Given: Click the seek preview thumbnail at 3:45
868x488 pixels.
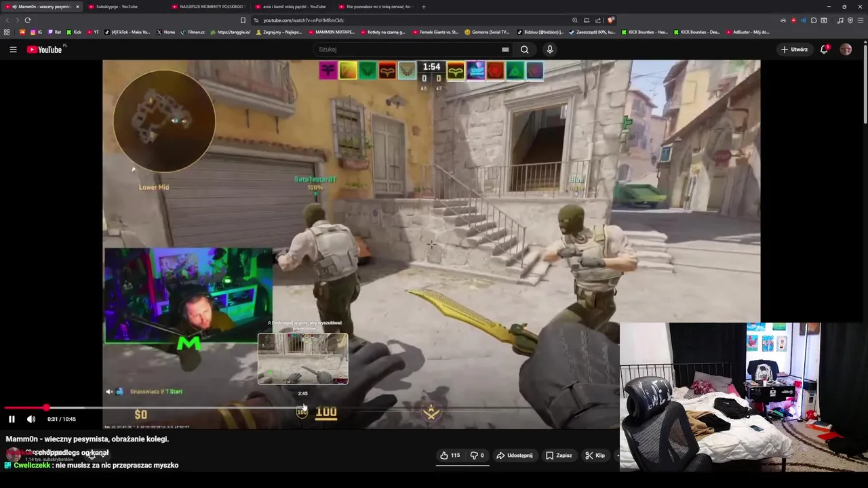Looking at the screenshot, I should 303,359.
